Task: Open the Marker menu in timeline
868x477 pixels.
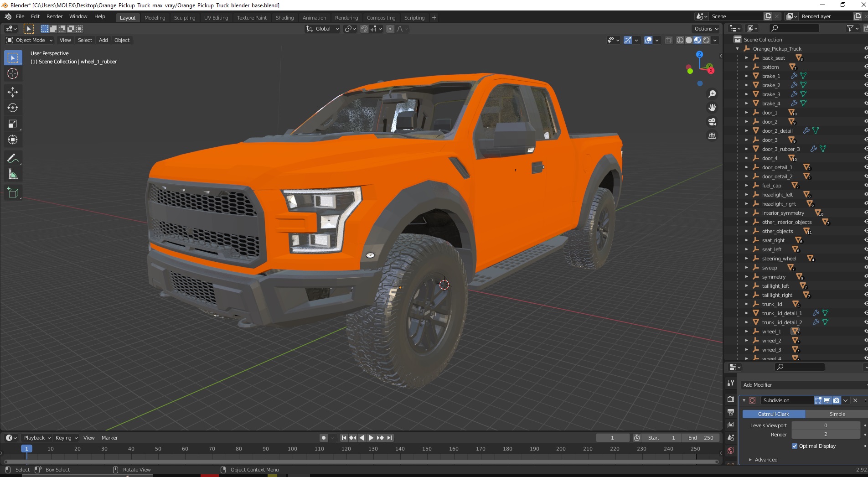Action: pos(109,438)
